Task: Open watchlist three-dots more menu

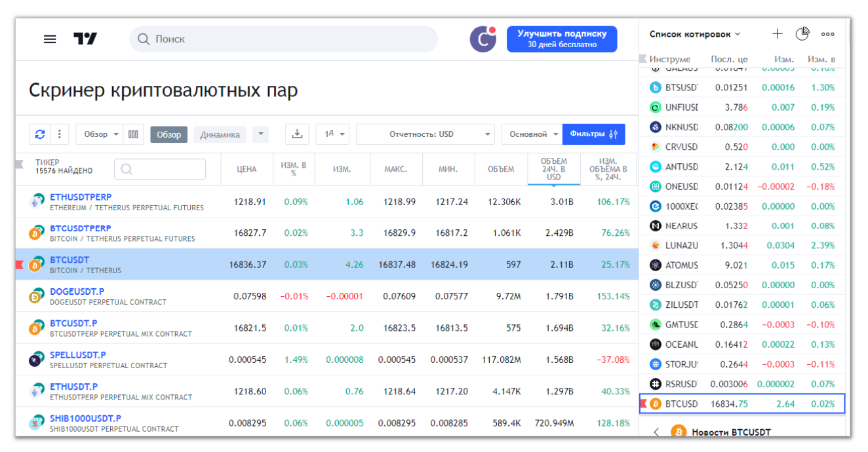Action: [x=828, y=34]
